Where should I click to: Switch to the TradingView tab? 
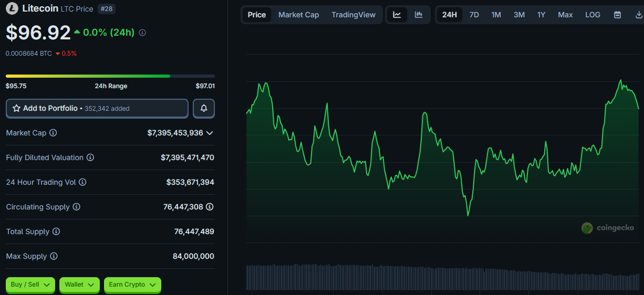point(354,15)
